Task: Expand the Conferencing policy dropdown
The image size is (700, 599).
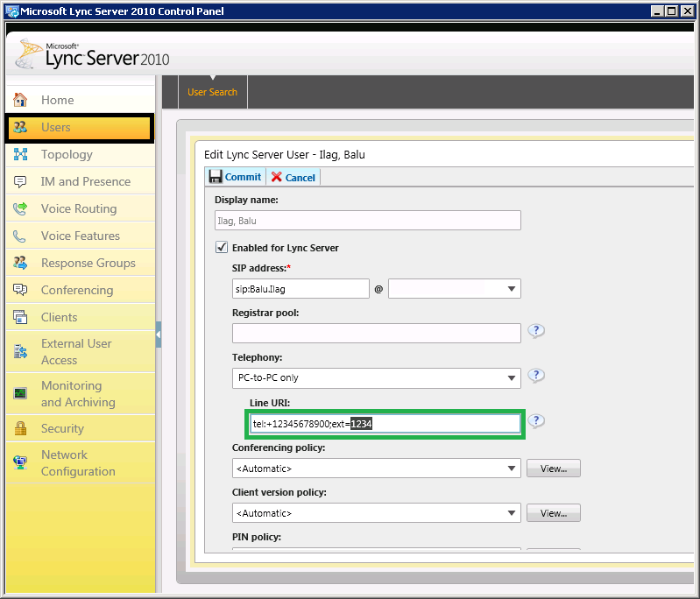Action: [512, 469]
